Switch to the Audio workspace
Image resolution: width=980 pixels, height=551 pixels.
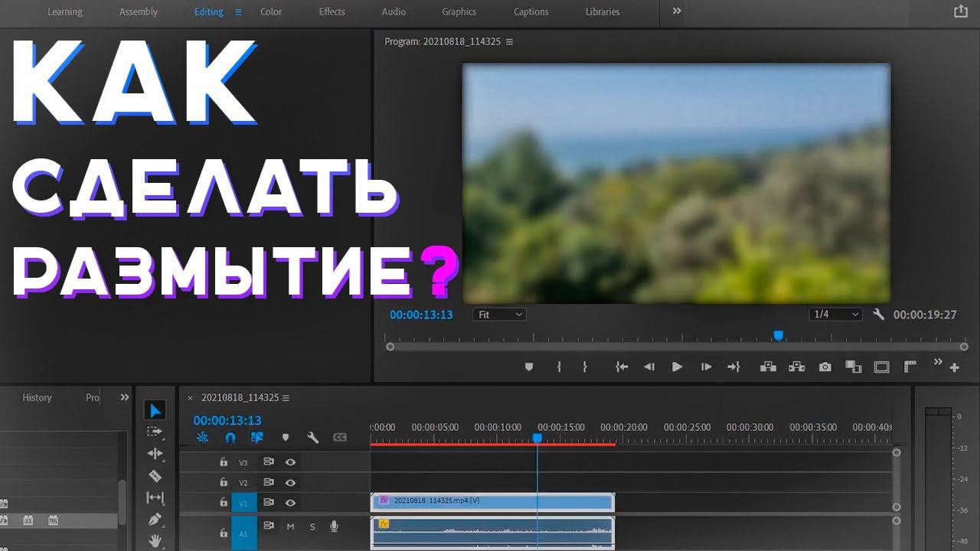394,12
